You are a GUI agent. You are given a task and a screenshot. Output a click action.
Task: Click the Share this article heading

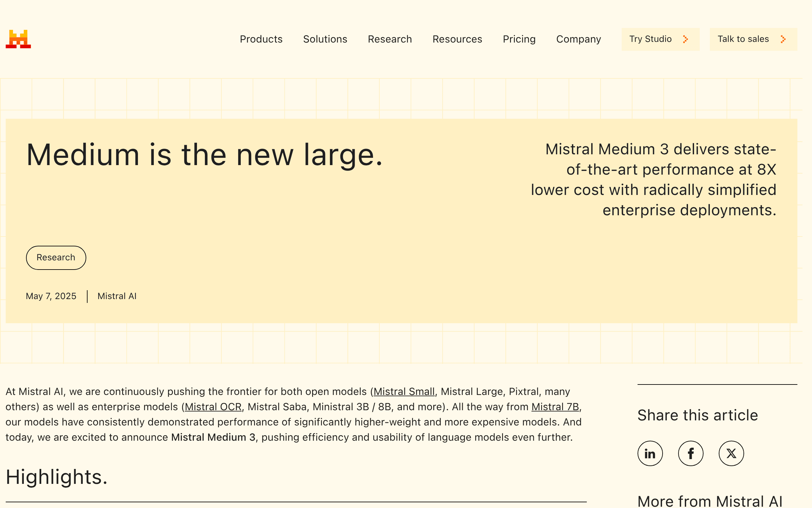tap(697, 415)
